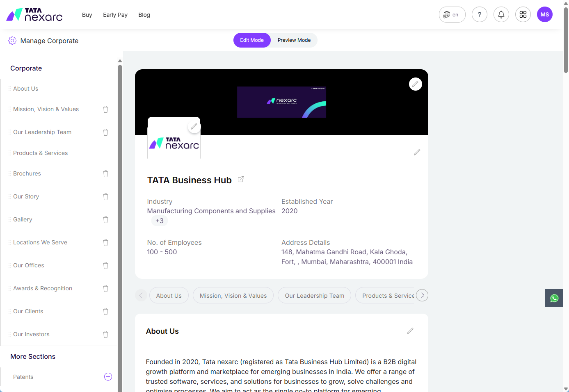This screenshot has height=392, width=569.
Task: Delete the Mission, Vision & Values section
Action: (105, 109)
